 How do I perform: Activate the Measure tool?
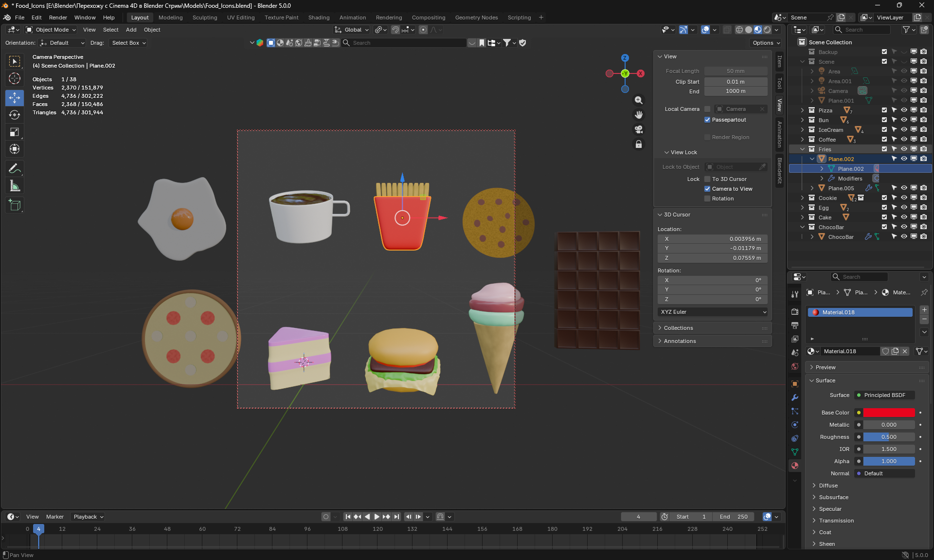coord(15,186)
